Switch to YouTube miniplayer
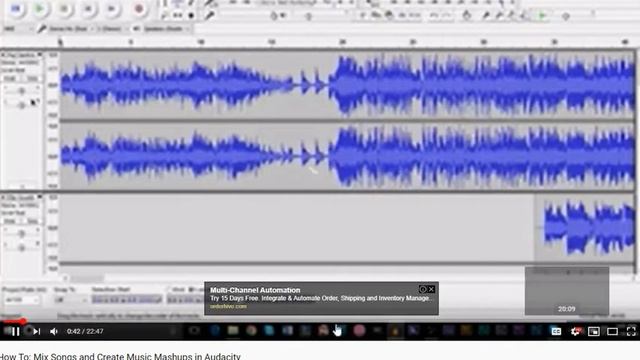Screen dimensions: 640x360 [x=593, y=331]
